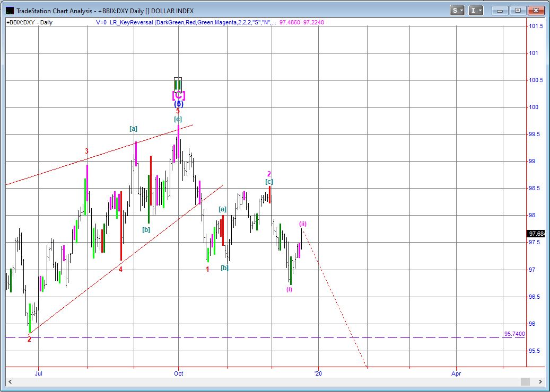Click the right arrow of horizontal scrollbar
550x392 pixels.
[x=540, y=382]
